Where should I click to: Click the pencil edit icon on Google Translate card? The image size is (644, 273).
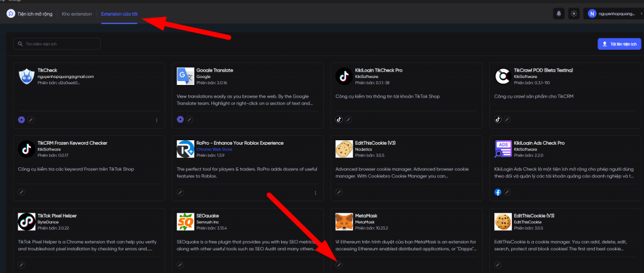(189, 120)
